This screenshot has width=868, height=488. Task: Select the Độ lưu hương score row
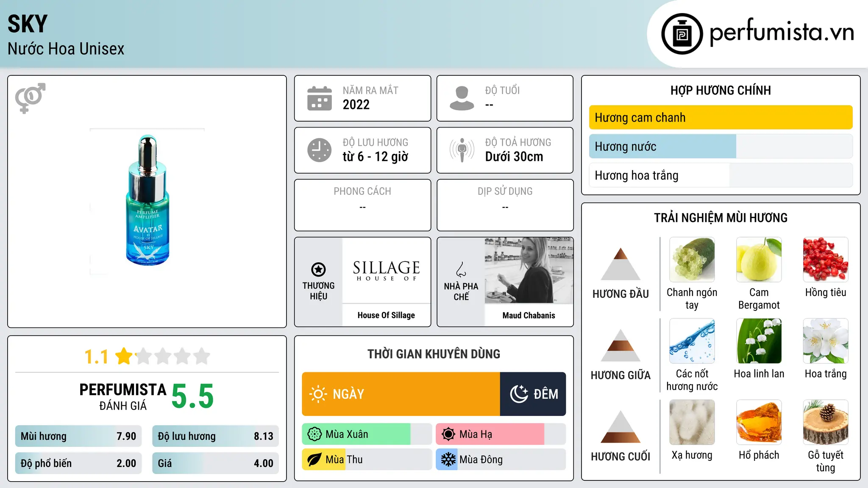tap(215, 436)
